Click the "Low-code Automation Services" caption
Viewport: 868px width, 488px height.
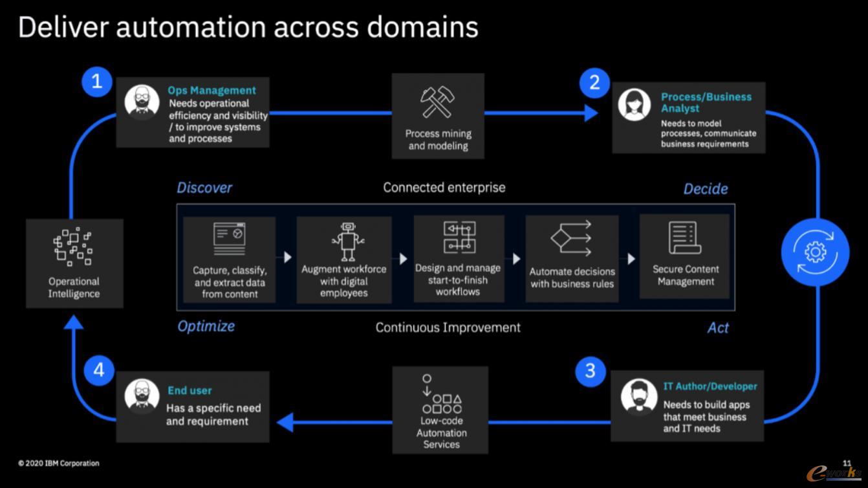[442, 432]
